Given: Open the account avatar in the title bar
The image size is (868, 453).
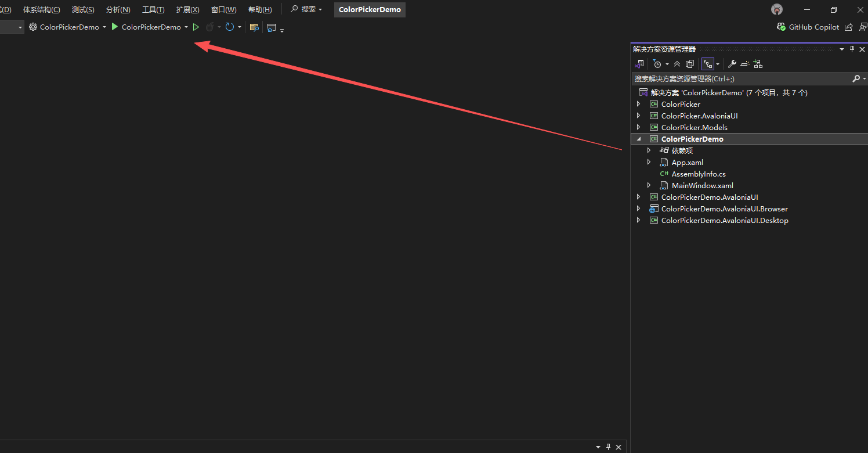Looking at the screenshot, I should coord(777,9).
